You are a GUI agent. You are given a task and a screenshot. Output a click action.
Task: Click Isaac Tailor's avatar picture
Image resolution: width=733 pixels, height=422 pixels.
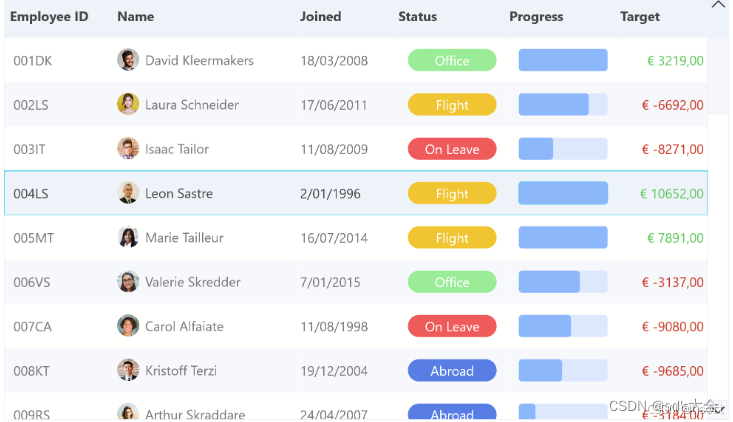[128, 149]
